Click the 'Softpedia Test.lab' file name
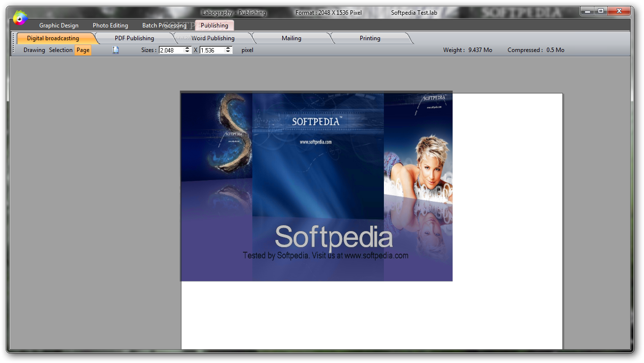The image size is (644, 363). pos(414,13)
